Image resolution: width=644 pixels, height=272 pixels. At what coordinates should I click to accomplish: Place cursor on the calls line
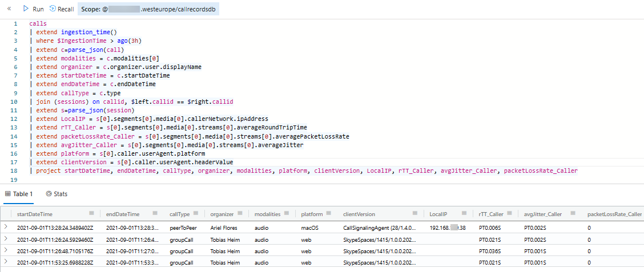point(38,24)
